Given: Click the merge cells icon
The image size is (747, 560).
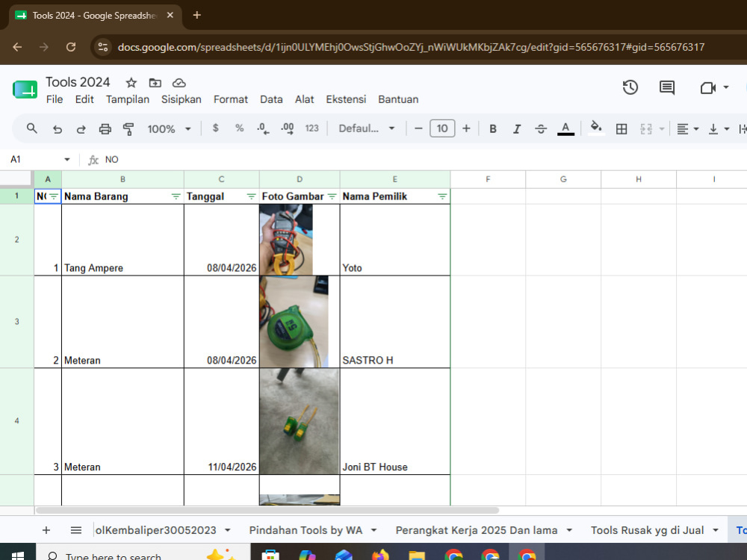Looking at the screenshot, I should coord(646,129).
